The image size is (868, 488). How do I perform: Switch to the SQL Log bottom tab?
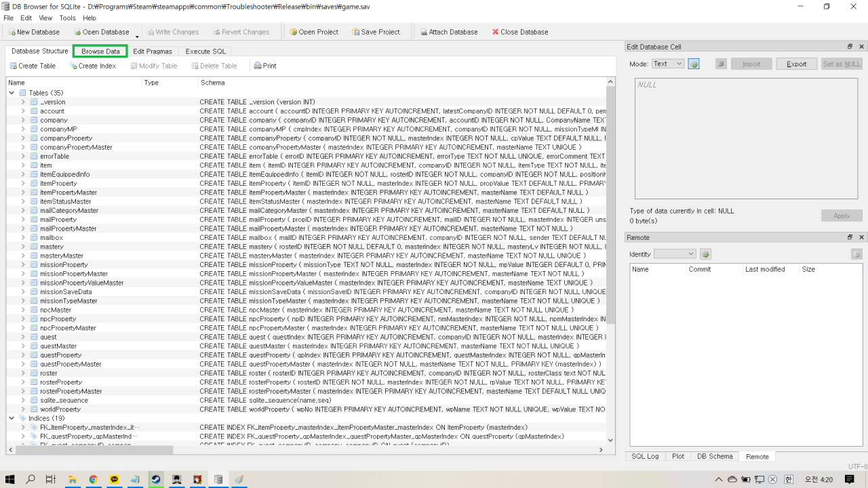(645, 456)
